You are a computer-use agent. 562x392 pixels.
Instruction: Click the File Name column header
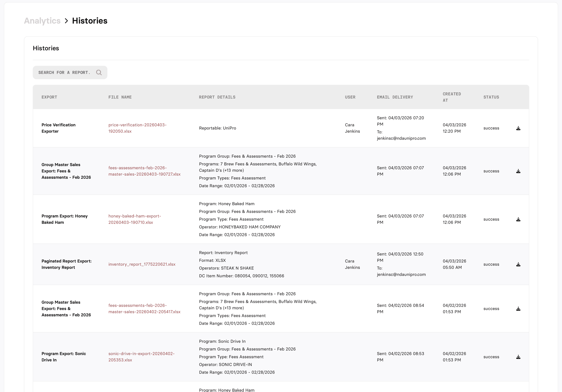click(x=120, y=97)
